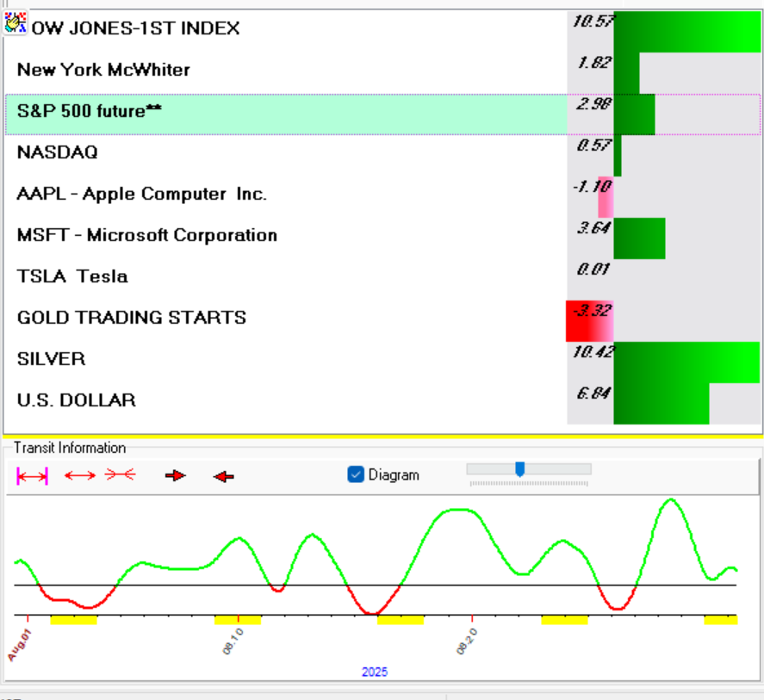The height and width of the screenshot is (700, 764).
Task: Click the magenta-bounded range arrow icon
Action: [x=32, y=476]
